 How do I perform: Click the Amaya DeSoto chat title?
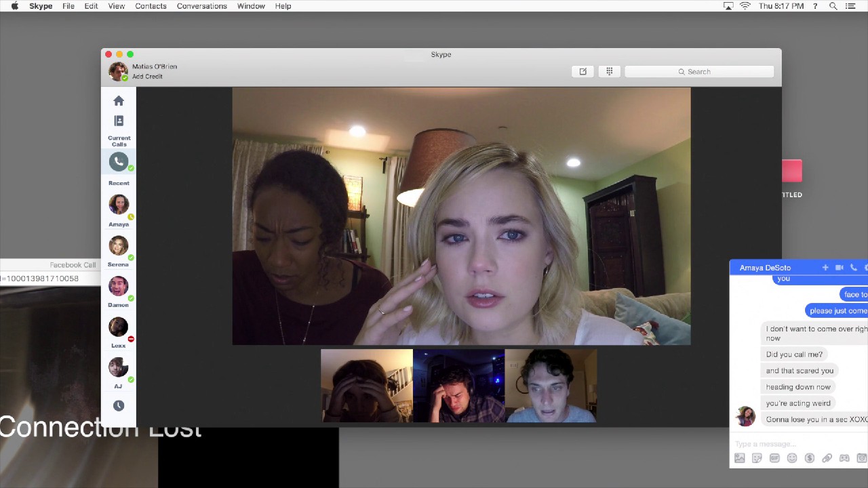click(x=765, y=268)
